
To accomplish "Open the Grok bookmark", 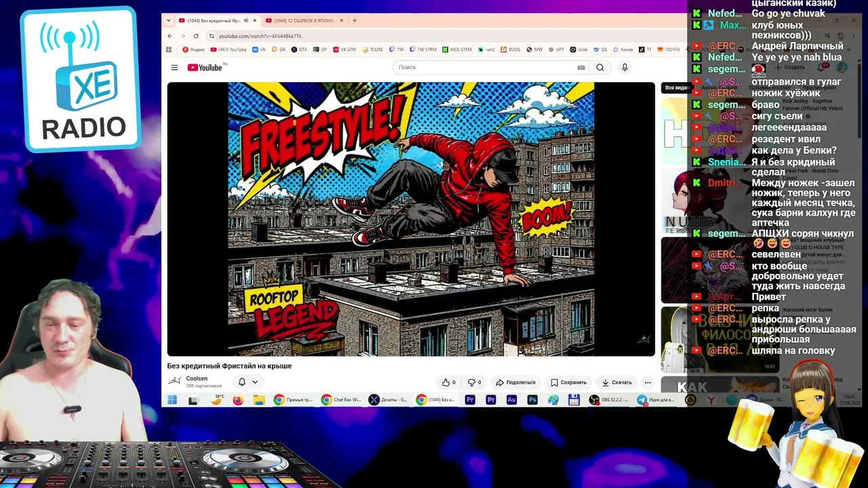I will [x=579, y=49].
